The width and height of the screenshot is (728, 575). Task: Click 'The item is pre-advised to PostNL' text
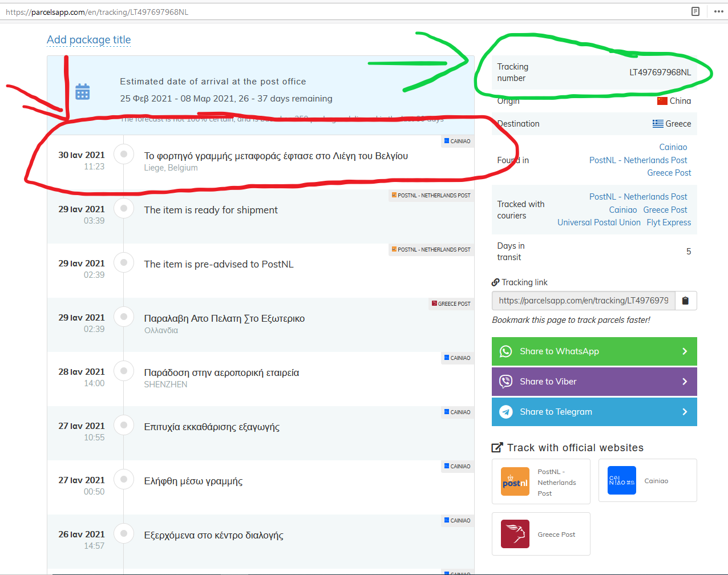pos(219,264)
